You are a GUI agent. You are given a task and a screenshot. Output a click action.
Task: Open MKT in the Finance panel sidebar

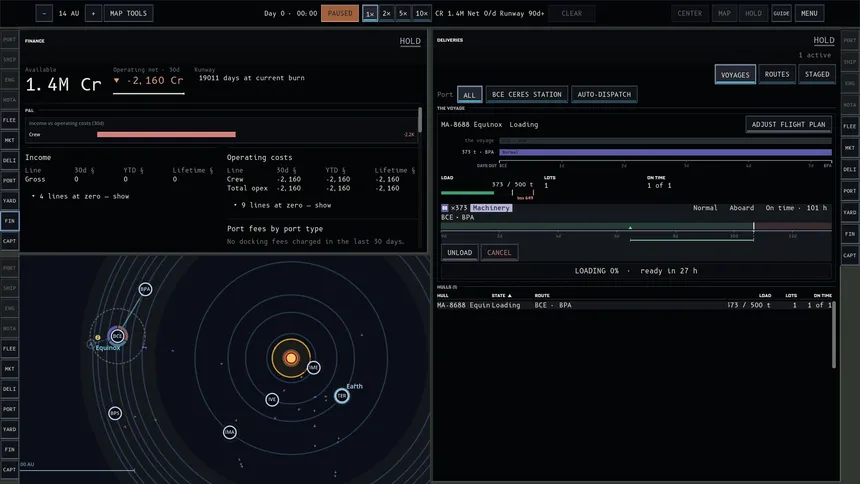pyautogui.click(x=9, y=140)
